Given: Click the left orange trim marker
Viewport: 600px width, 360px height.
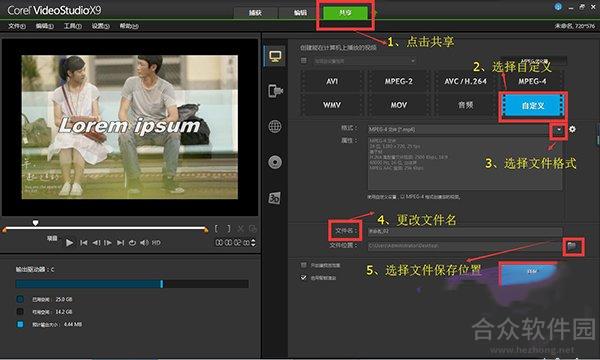Looking at the screenshot, I should coord(5,230).
